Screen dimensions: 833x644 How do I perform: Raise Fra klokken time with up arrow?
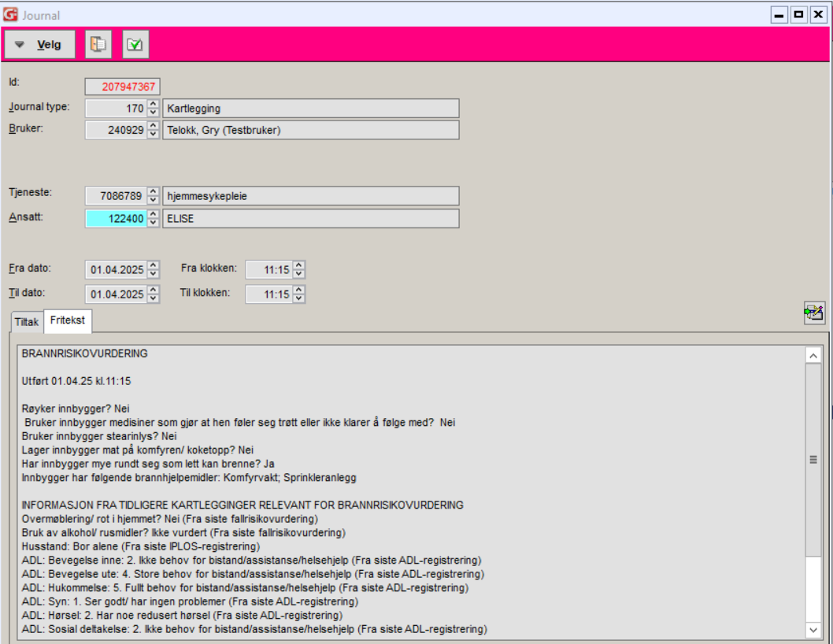(298, 266)
